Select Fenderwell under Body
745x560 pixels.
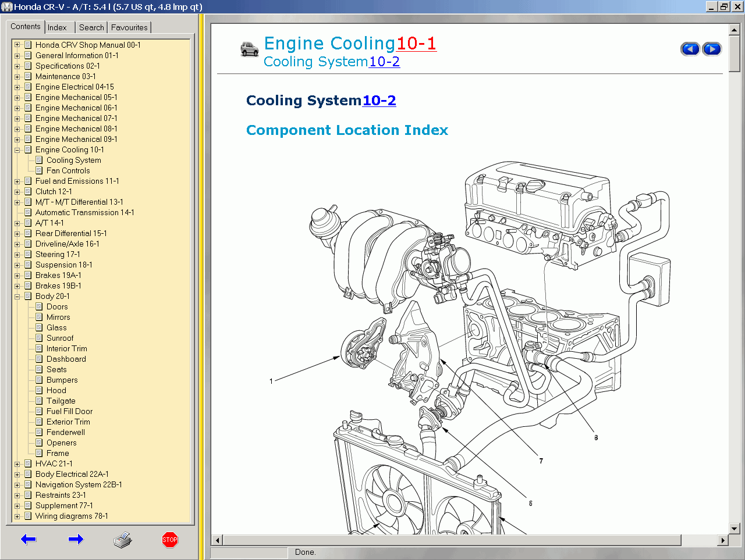[66, 432]
